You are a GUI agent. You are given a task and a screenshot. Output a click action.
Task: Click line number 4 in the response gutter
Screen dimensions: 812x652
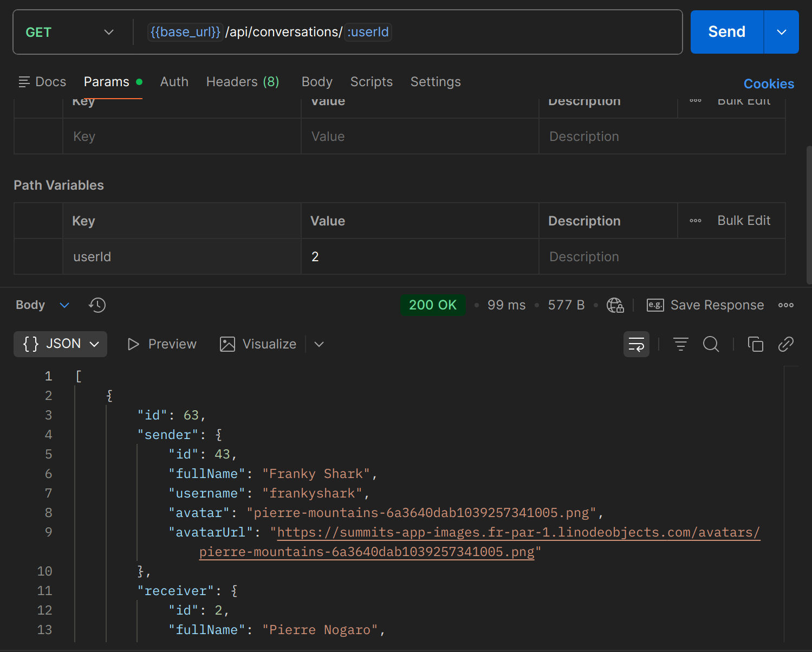[x=48, y=435]
